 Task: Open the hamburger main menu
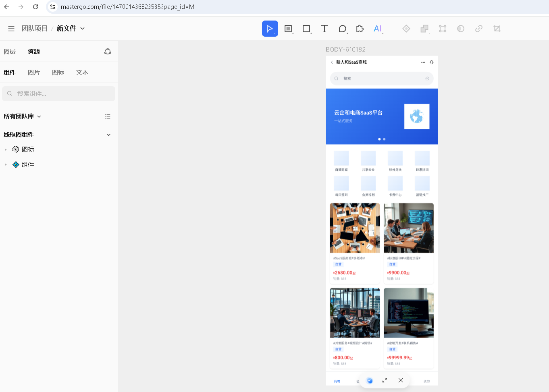(x=11, y=29)
